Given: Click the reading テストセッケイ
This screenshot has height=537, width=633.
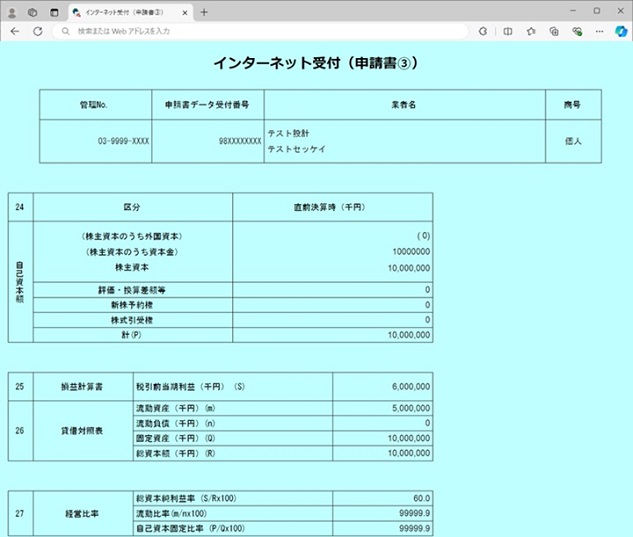Looking at the screenshot, I should click(297, 149).
